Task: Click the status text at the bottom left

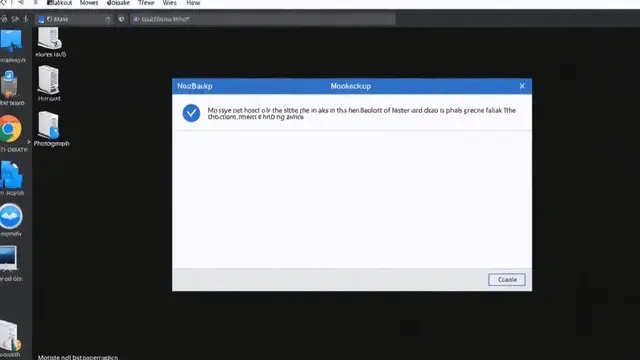Action: (x=78, y=357)
